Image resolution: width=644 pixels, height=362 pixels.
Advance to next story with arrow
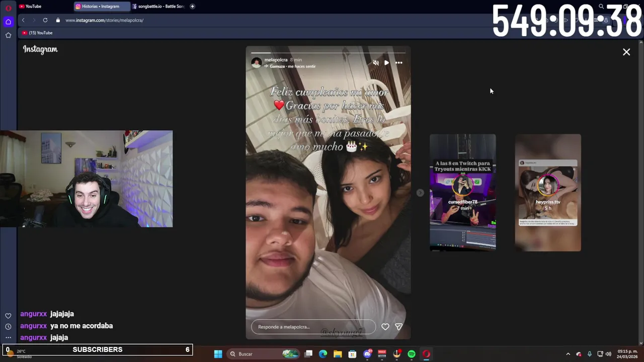[420, 193]
